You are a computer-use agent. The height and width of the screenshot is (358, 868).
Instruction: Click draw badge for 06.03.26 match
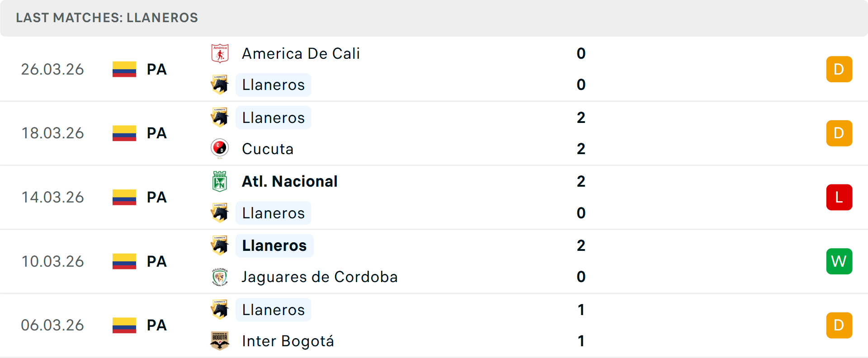839,325
